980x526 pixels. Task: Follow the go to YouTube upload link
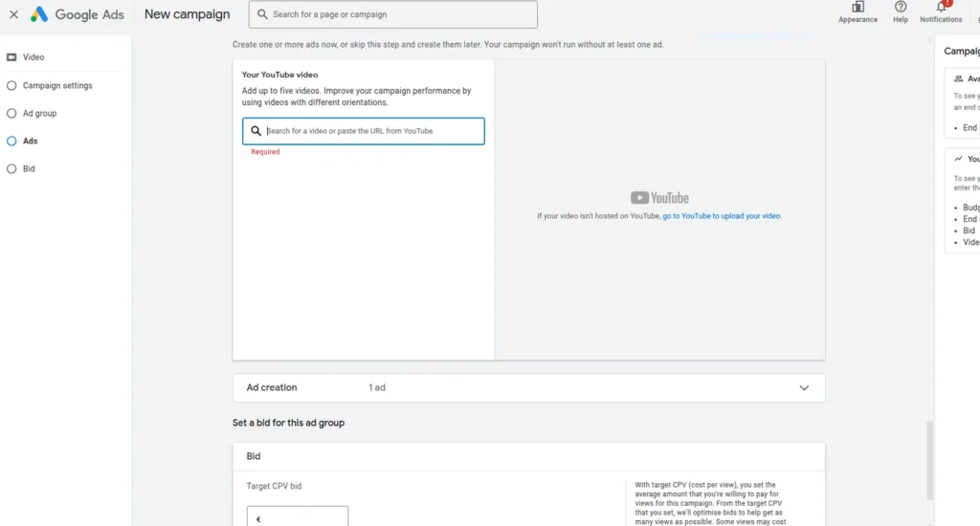click(x=722, y=216)
